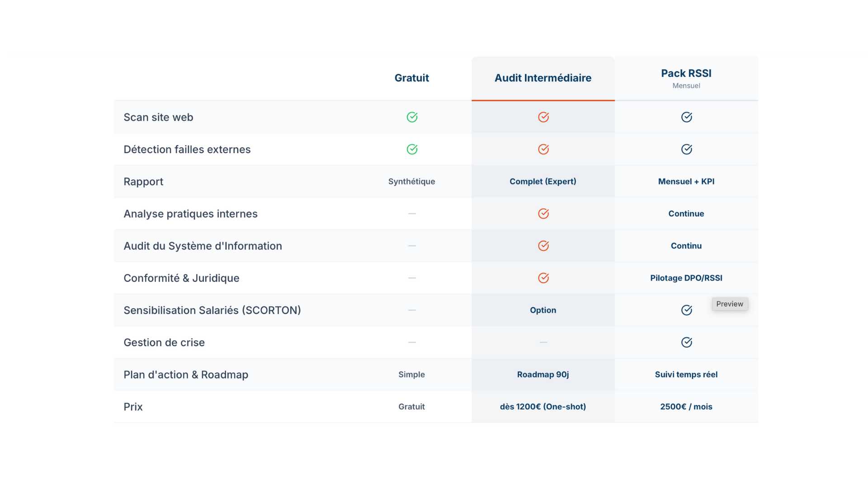Click the 'Roadmap 90j' cell
The image size is (868, 488).
(542, 375)
